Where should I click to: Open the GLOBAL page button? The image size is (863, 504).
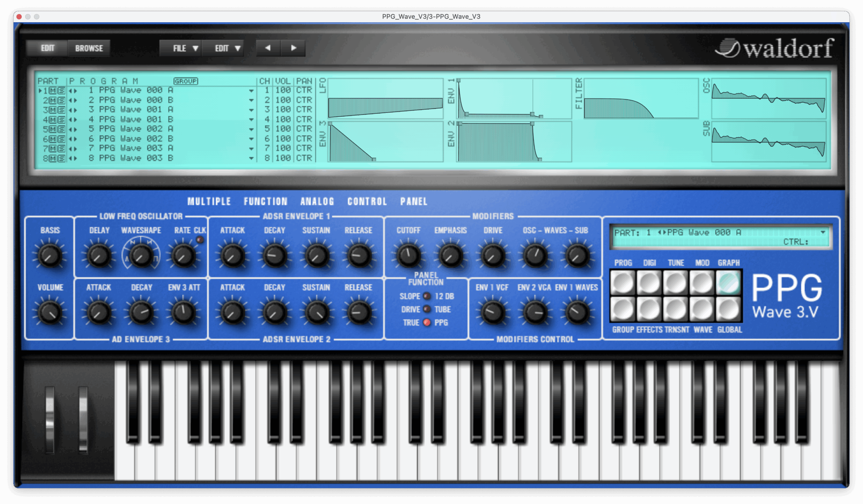(x=728, y=309)
